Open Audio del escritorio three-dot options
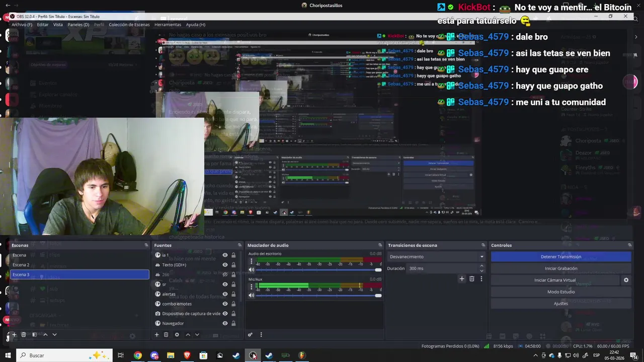Viewport: 644px width, 362px height. tap(252, 261)
